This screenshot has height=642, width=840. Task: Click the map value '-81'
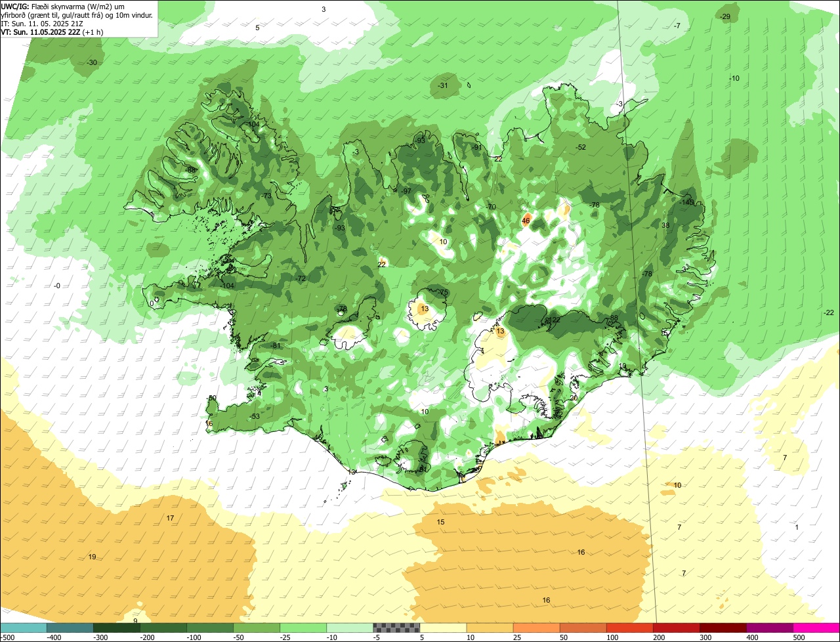tap(275, 345)
